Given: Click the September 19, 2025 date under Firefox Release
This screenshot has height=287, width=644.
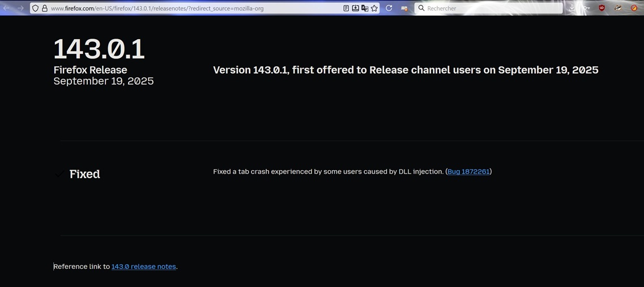Looking at the screenshot, I should click(104, 81).
